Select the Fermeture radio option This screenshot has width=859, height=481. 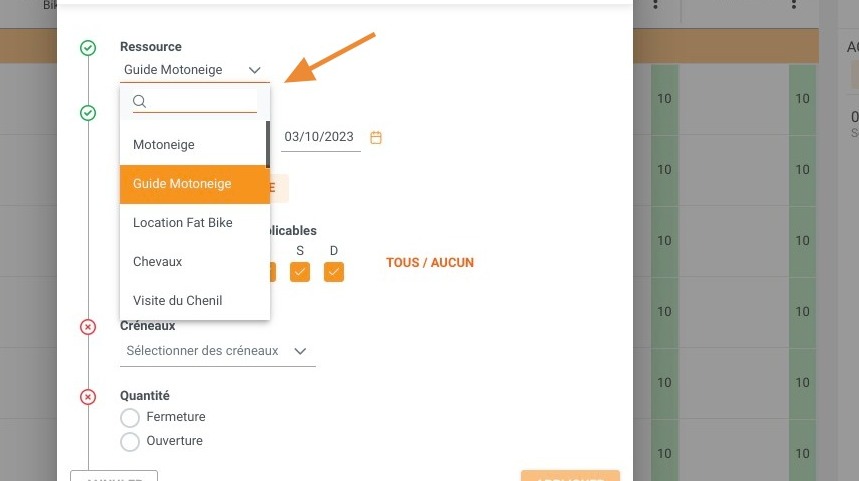[x=130, y=417]
